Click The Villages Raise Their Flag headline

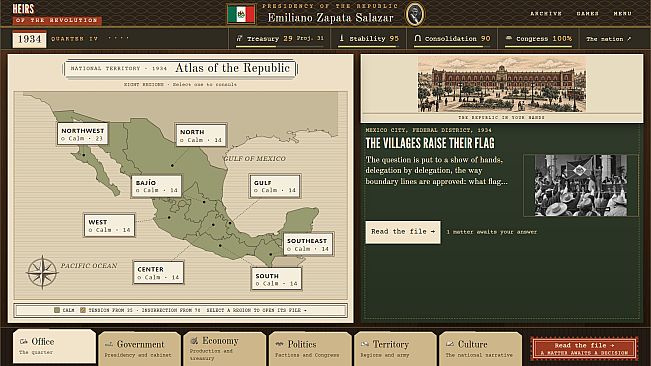point(430,144)
